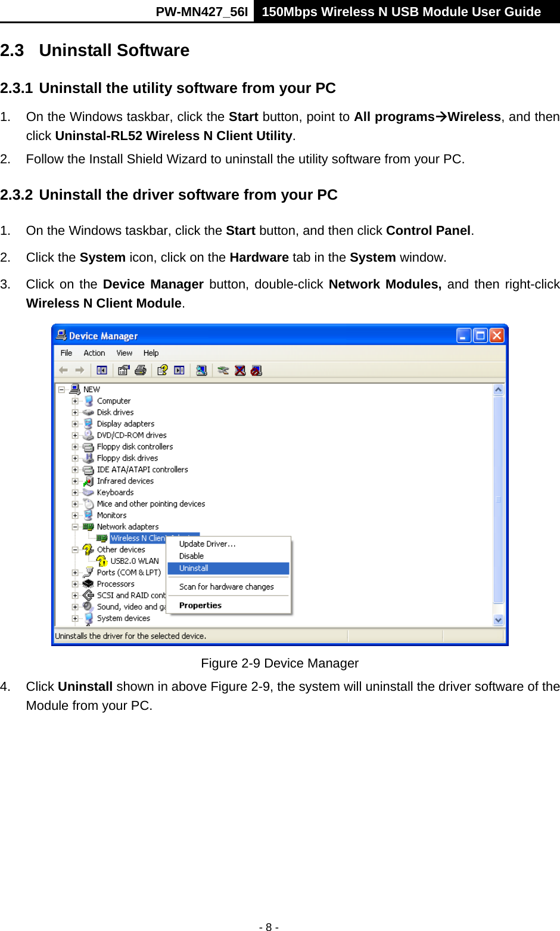Open the Action menu

[94, 353]
